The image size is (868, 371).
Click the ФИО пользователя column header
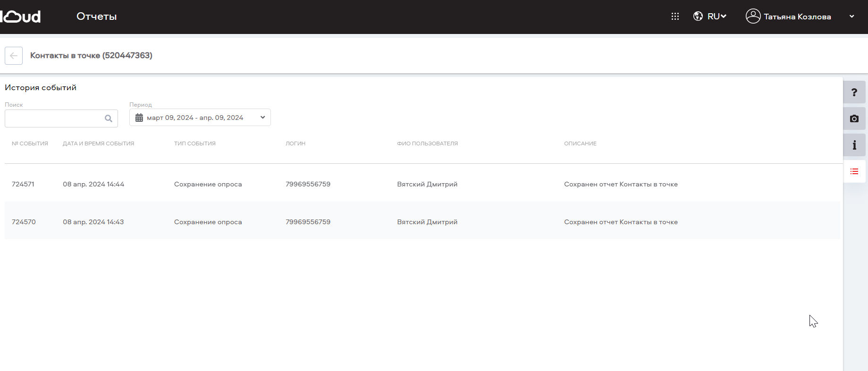pyautogui.click(x=428, y=143)
